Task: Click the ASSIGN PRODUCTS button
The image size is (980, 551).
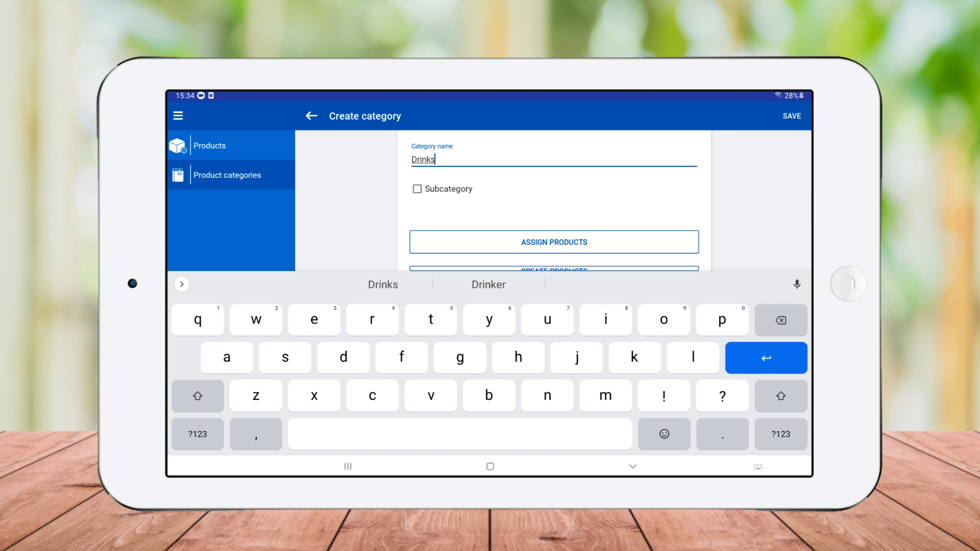Action: point(554,242)
